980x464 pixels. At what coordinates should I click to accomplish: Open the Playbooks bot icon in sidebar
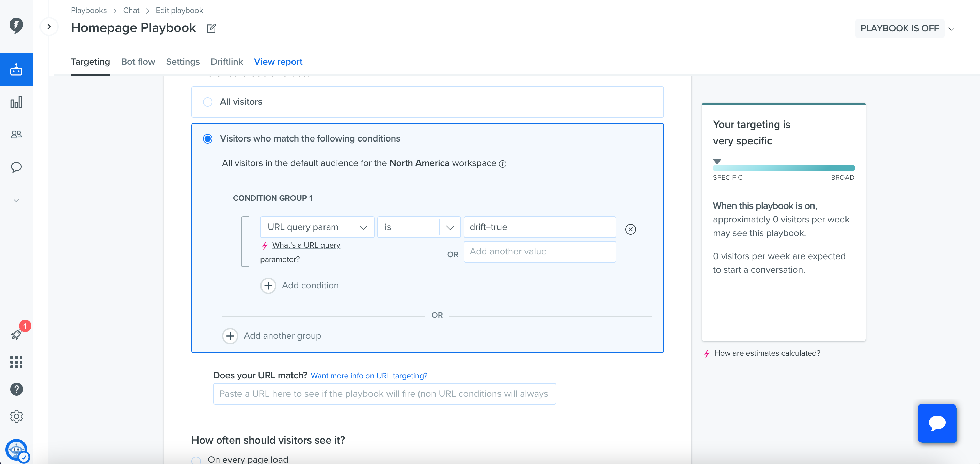pos(16,69)
